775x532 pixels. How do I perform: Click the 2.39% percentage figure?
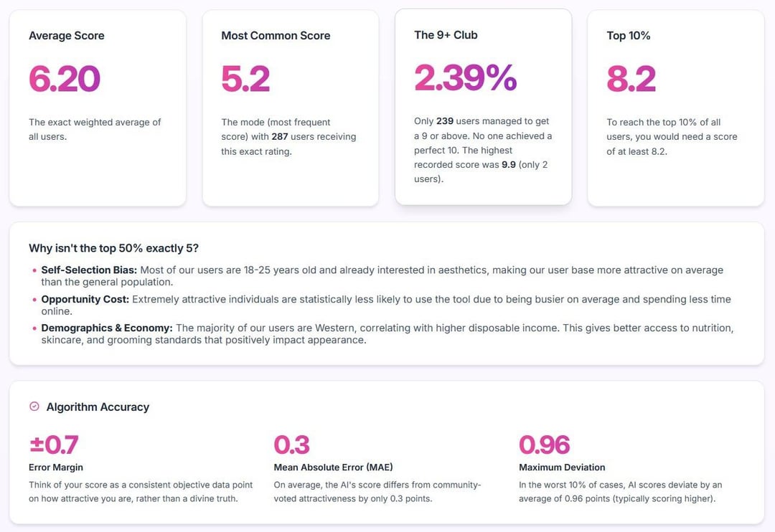tap(465, 77)
